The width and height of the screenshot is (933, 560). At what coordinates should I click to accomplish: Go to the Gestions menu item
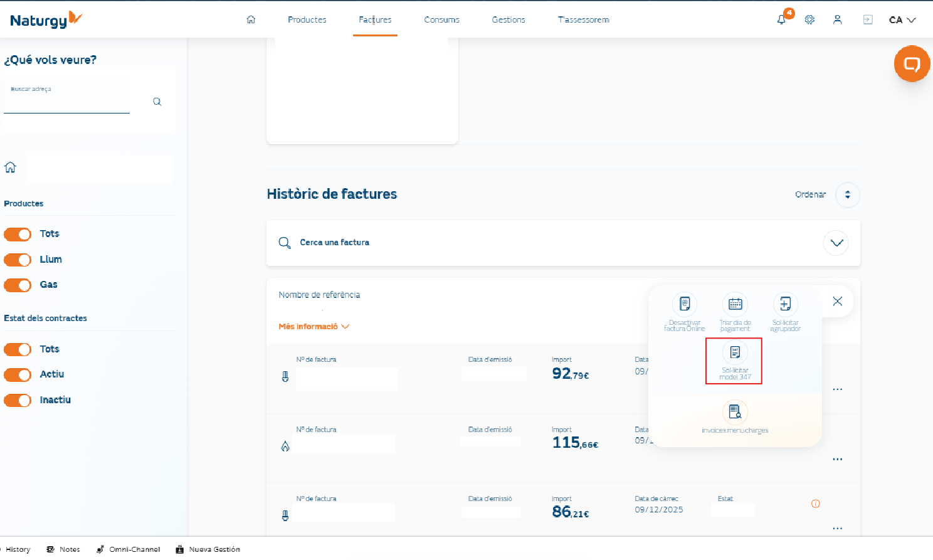509,20
